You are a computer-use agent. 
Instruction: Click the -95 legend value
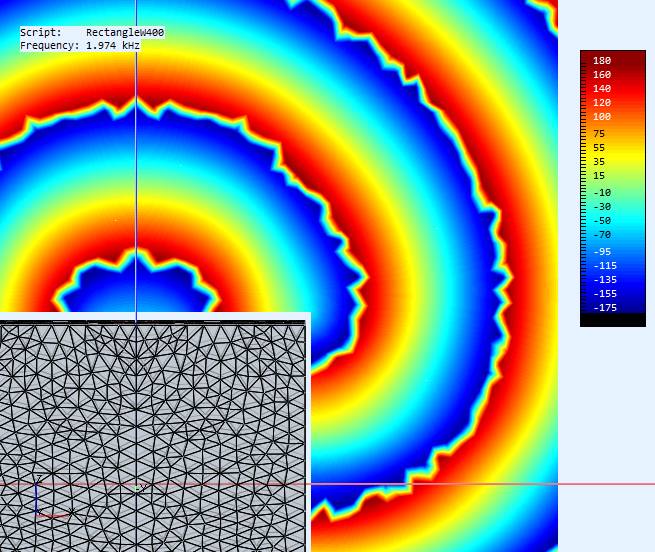[x=602, y=252]
